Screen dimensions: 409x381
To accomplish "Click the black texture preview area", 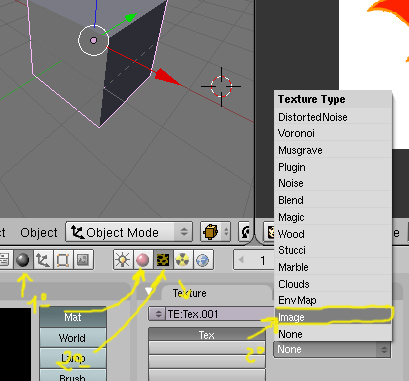I will (x=15, y=344).
